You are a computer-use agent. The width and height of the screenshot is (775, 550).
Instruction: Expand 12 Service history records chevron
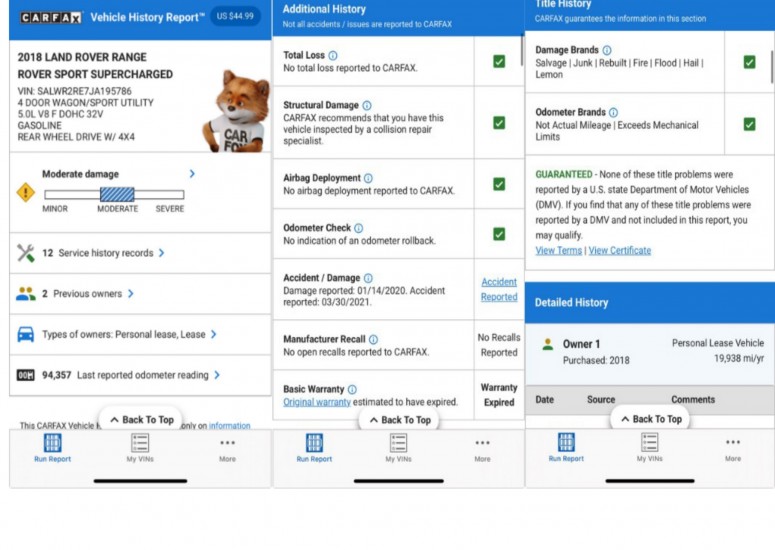coord(162,253)
